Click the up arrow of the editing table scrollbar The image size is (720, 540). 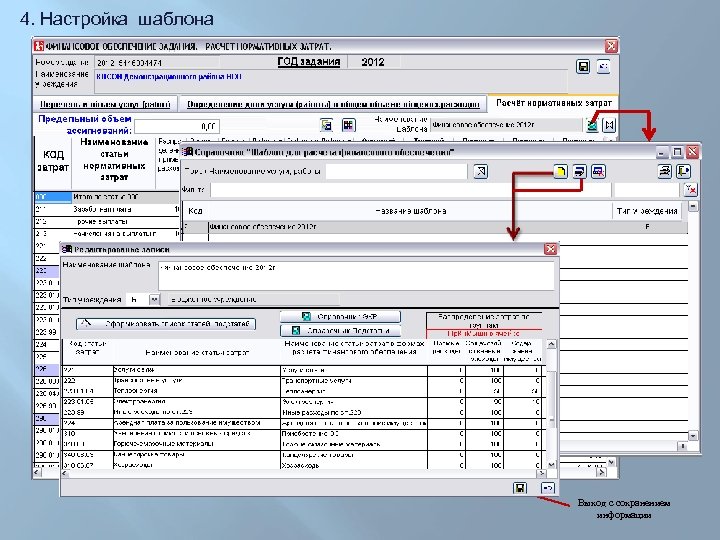click(551, 344)
